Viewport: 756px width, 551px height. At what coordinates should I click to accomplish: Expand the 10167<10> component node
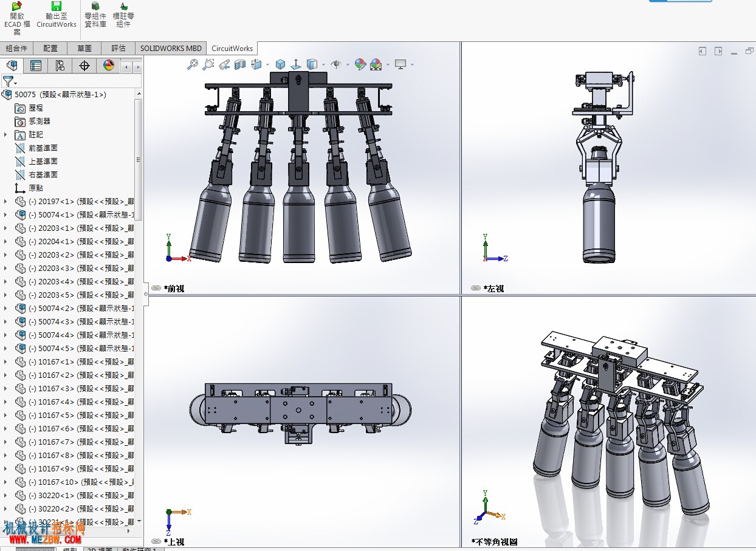tap(5, 482)
